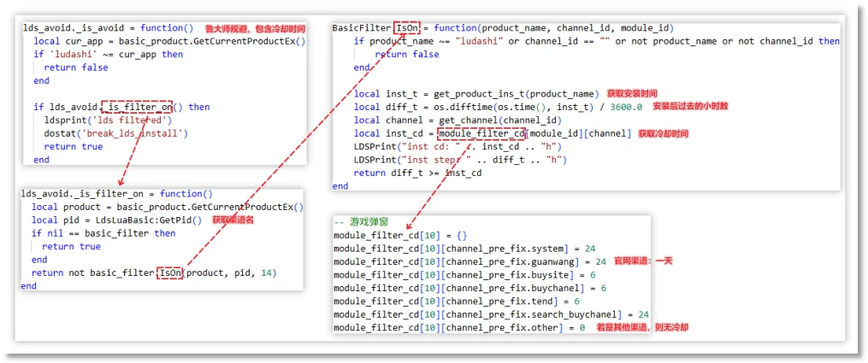This screenshot has height=363, width=868.
Task: Click the 'return diff_t >= inst_cd' line
Action: tap(418, 173)
